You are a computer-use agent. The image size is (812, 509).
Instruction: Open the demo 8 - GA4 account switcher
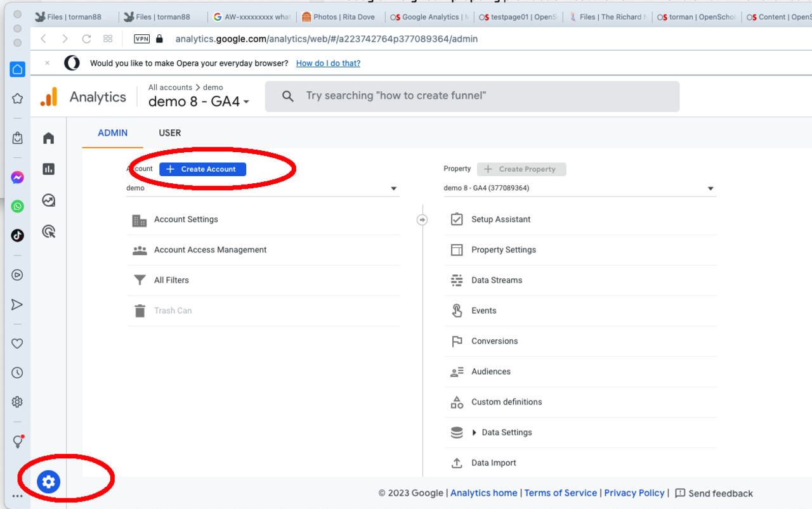[x=199, y=101]
